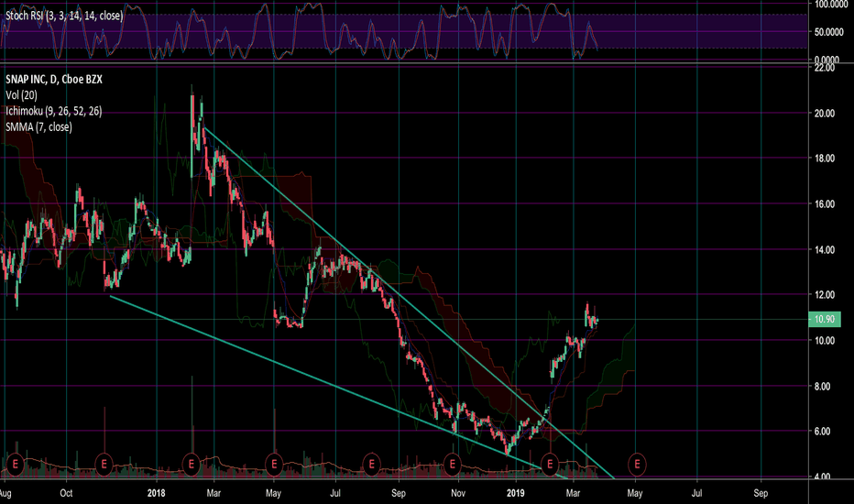854x504 pixels.
Task: Click the 22.00 price axis label
Action: pyautogui.click(x=825, y=68)
